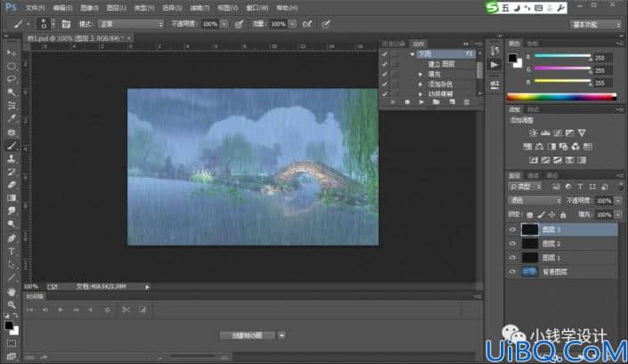The height and width of the screenshot is (364, 628).
Task: Select the Lasso tool
Action: tap(12, 79)
